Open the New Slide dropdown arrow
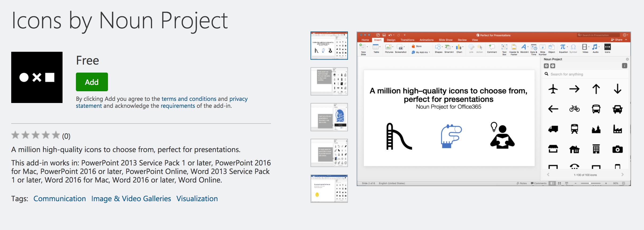Image resolution: width=644 pixels, height=230 pixels. (x=367, y=47)
